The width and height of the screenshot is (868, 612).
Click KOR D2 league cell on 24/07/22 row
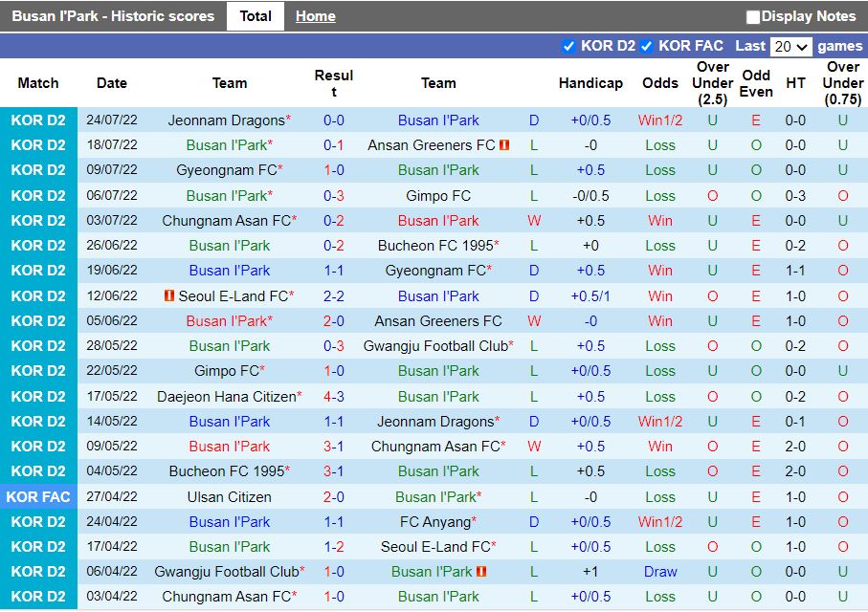click(38, 120)
